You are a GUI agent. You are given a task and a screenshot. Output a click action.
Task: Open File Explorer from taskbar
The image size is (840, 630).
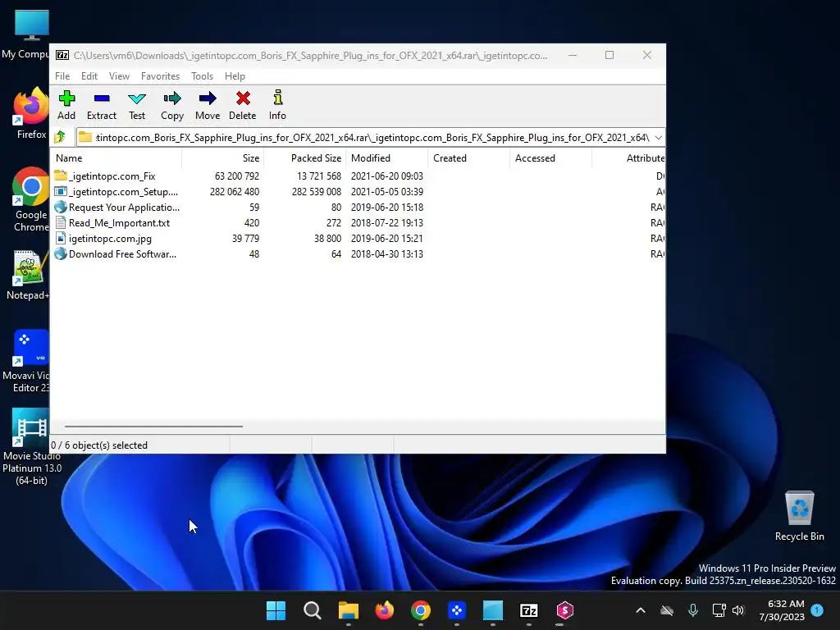pos(348,610)
